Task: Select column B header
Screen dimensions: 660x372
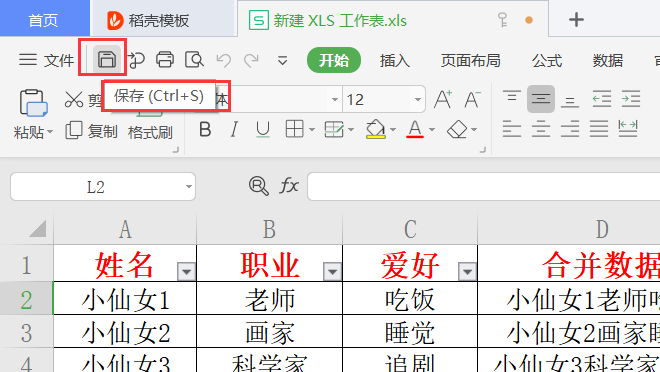Action: pyautogui.click(x=269, y=229)
